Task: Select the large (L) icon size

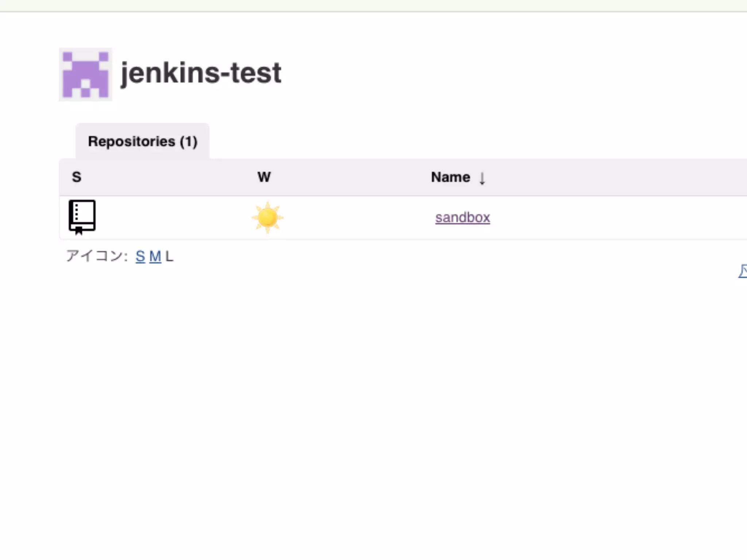Action: point(169,256)
